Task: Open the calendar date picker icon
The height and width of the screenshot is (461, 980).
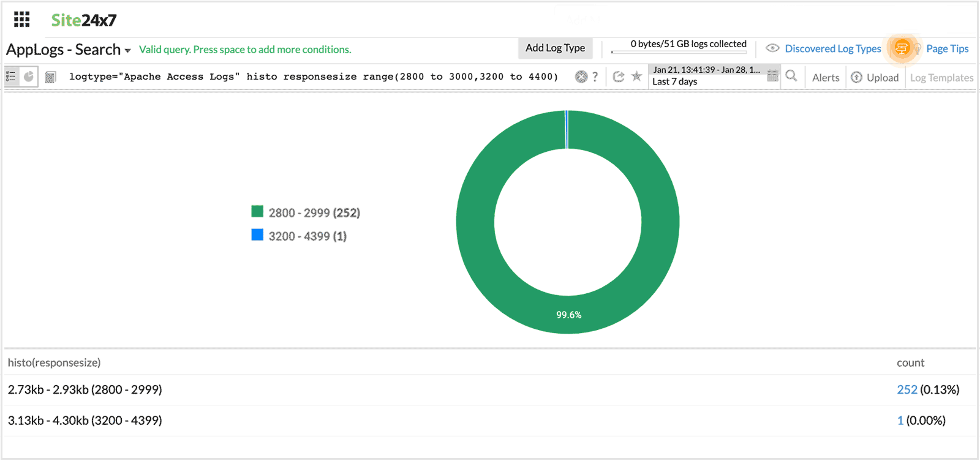Action: 772,76
